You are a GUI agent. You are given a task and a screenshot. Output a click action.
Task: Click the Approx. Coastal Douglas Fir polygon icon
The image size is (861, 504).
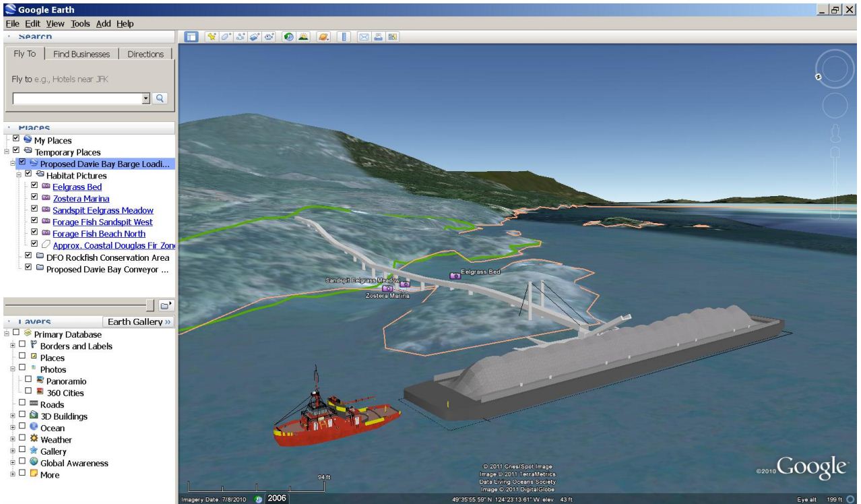(x=46, y=245)
